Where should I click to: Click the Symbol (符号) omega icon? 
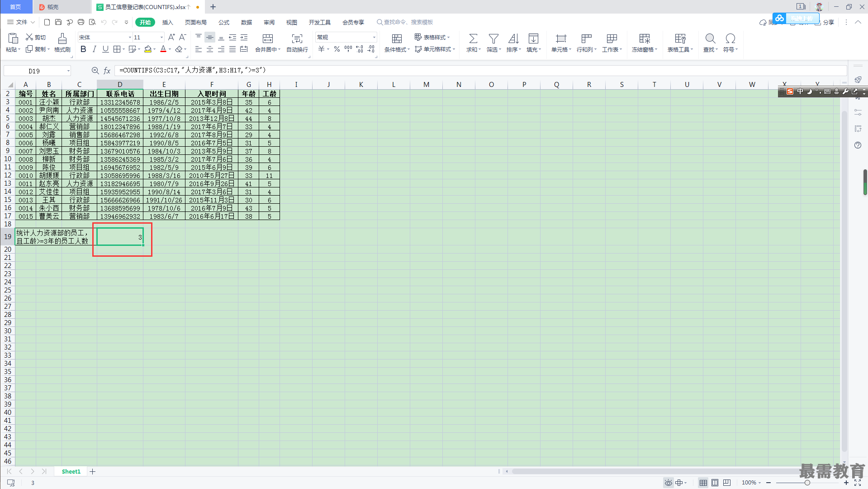(x=730, y=38)
